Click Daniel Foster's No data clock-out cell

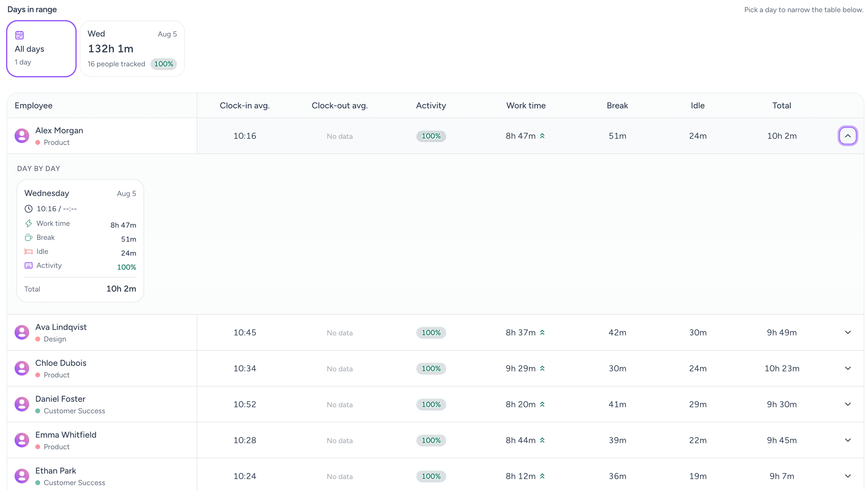point(340,405)
